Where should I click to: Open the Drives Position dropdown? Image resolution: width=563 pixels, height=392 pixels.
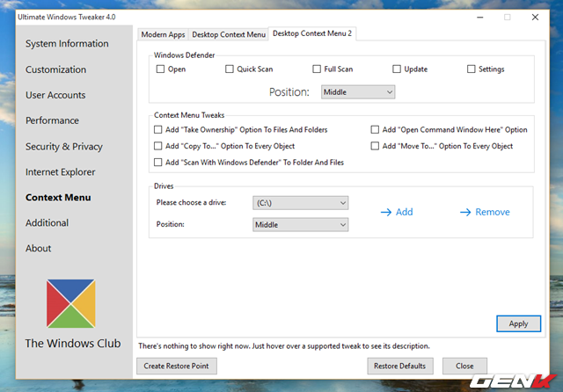[x=301, y=225]
